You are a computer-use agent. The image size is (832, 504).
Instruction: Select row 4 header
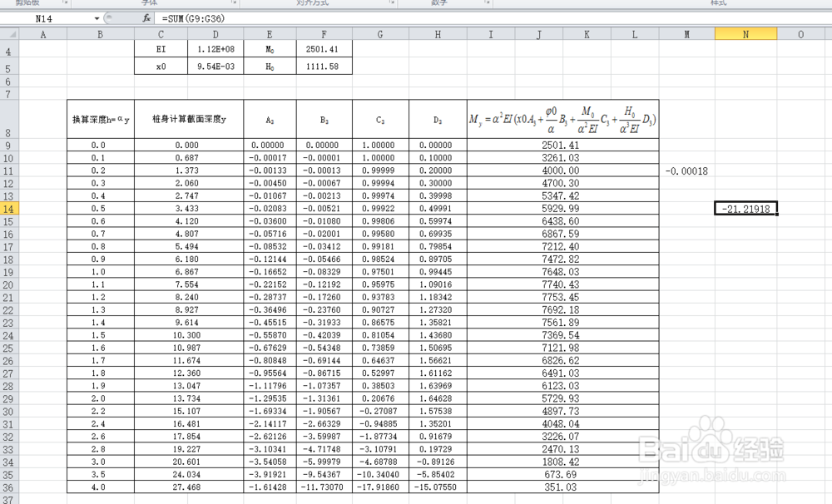(9, 49)
